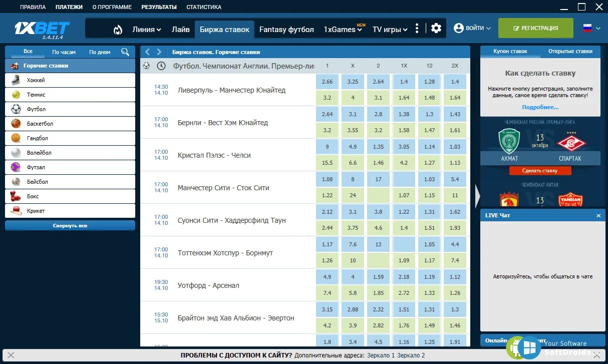The width and height of the screenshot is (608, 364).
Task: Expand the 1xGames dropdown
Action: [343, 30]
